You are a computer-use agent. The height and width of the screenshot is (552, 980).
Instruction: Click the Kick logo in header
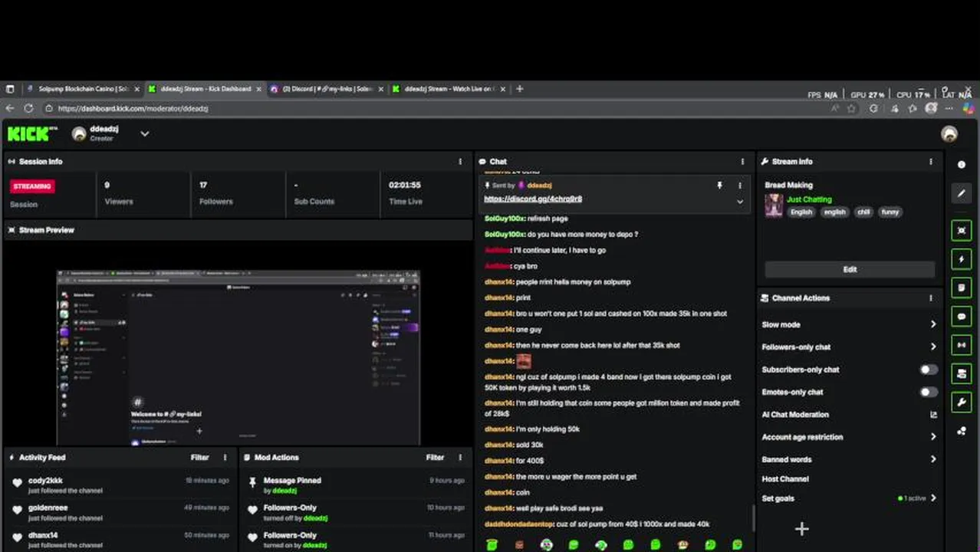(x=32, y=134)
